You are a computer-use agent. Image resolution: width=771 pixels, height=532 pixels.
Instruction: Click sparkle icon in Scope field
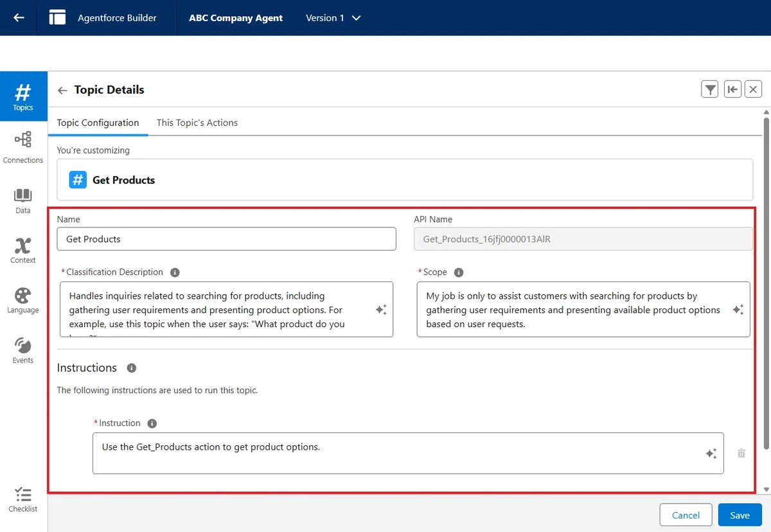[x=738, y=310]
